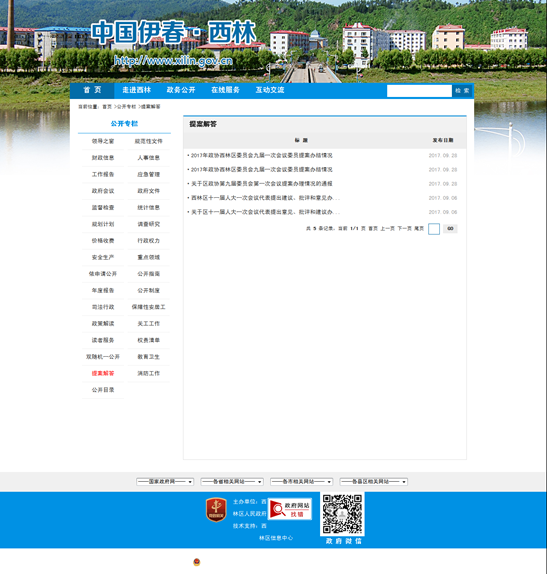
Task: Expand the 国家政府网 dropdown
Action: [x=165, y=482]
